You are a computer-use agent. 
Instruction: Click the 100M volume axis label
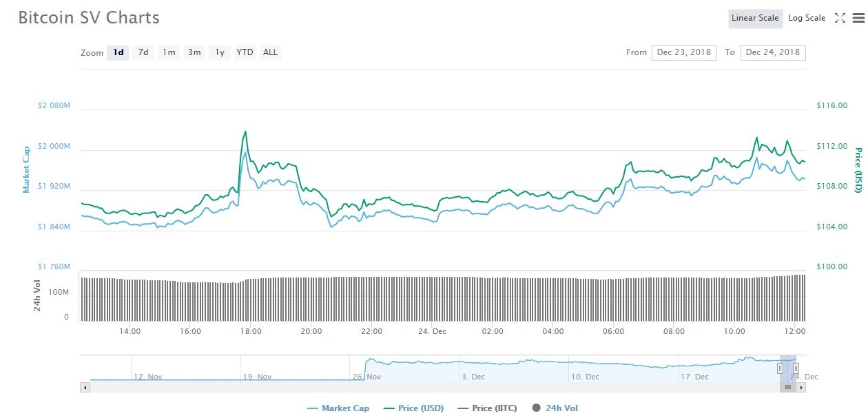59,292
